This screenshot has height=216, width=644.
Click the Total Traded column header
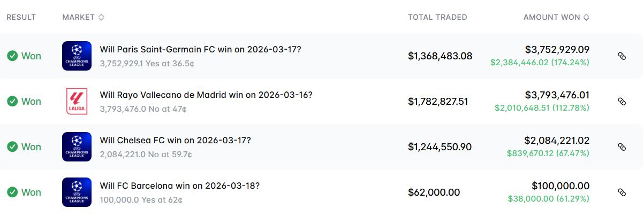pyautogui.click(x=437, y=17)
